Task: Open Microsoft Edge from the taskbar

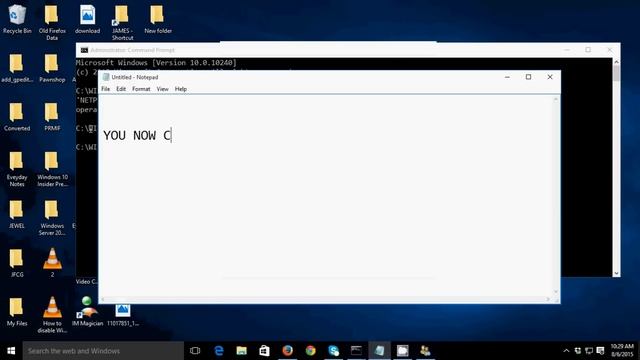Action: [219, 351]
